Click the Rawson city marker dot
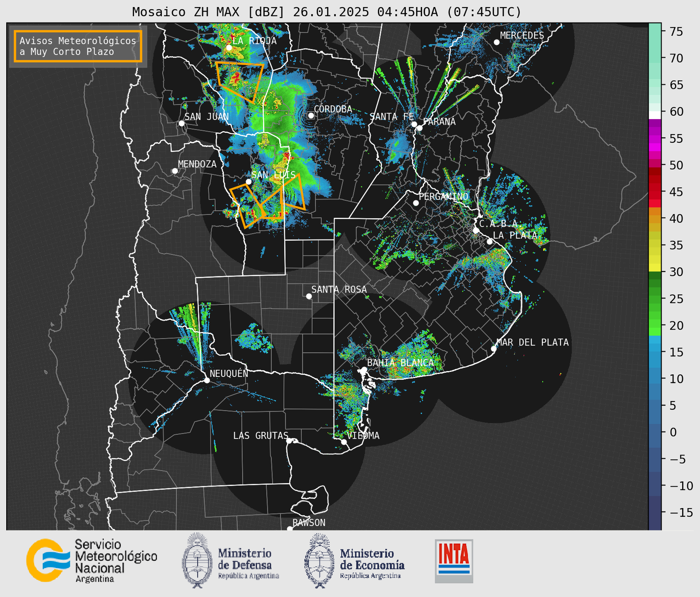Image resolution: width=700 pixels, height=597 pixels. [x=290, y=529]
